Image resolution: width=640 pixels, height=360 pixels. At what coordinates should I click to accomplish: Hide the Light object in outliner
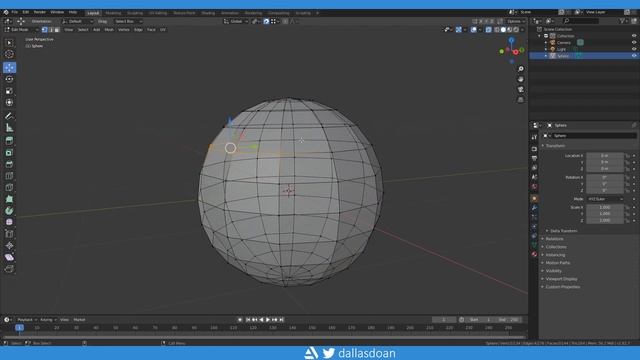[x=634, y=49]
